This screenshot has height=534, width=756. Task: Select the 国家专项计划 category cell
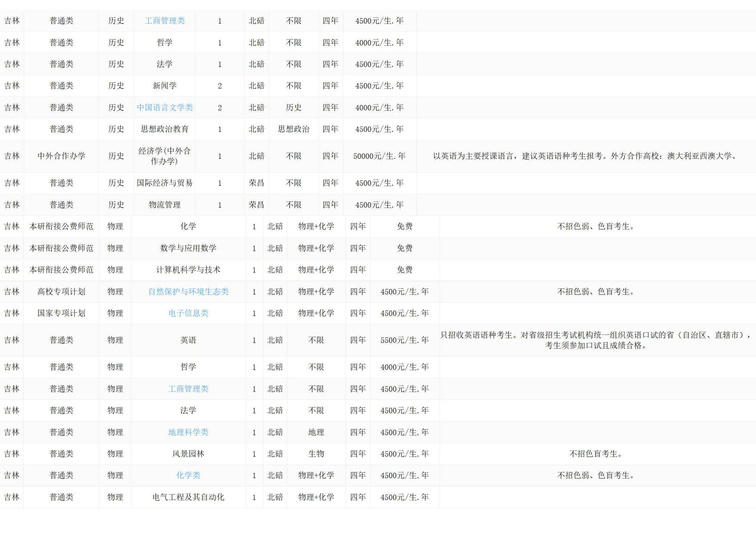(x=61, y=313)
